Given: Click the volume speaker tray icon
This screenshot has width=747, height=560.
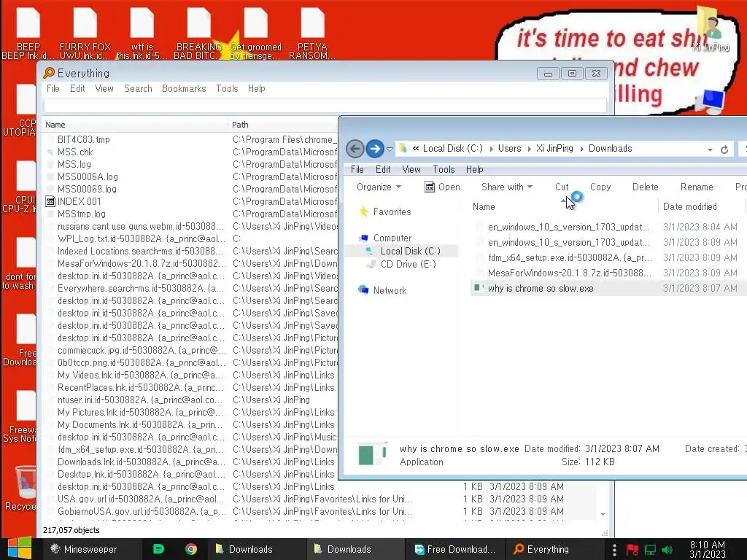Looking at the screenshot, I should coord(667,550).
